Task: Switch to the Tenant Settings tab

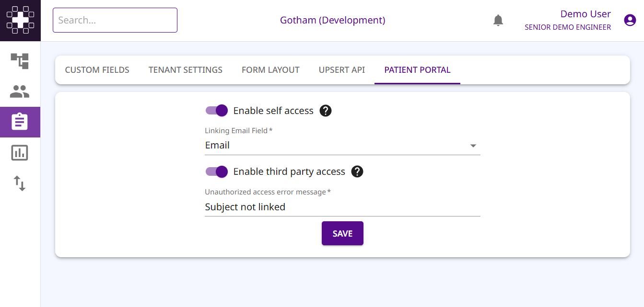Action: 186,70
